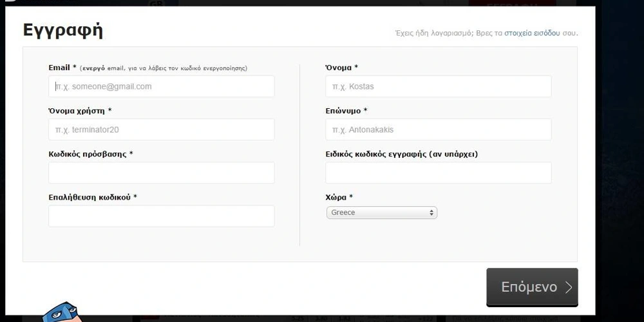Open the στοιχεία εισόδου login link
Viewport: 644px width, 322px height.
tap(533, 33)
